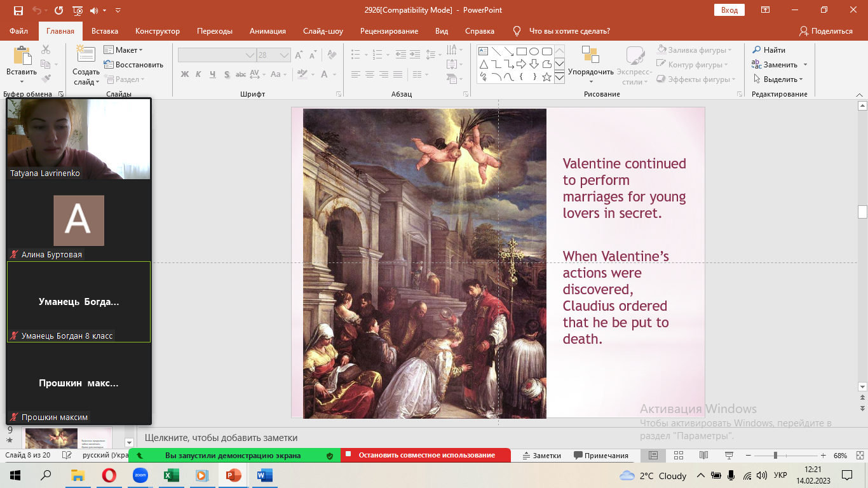
Task: Adjust the zoom slider handle
Action: click(775, 456)
